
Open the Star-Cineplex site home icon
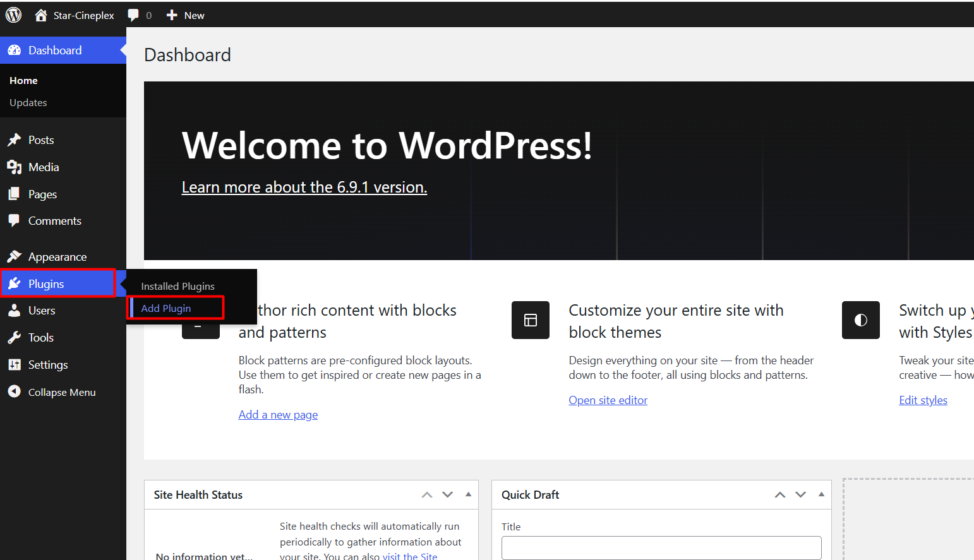coord(41,15)
